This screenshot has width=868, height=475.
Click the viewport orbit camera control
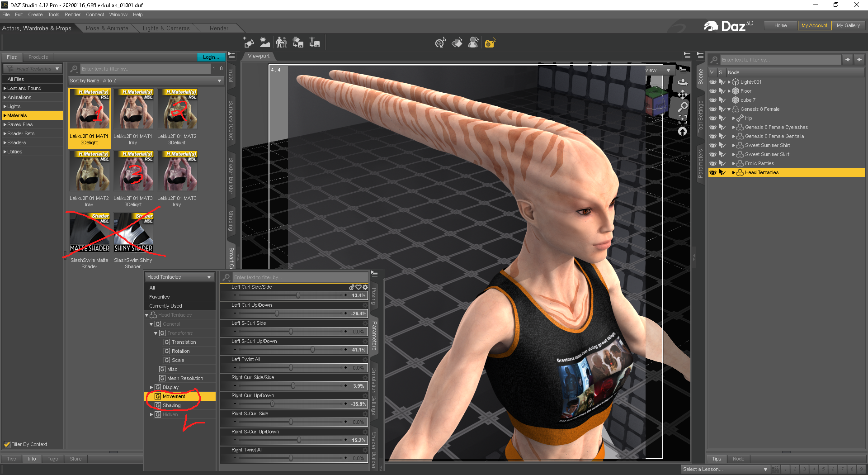(x=683, y=82)
